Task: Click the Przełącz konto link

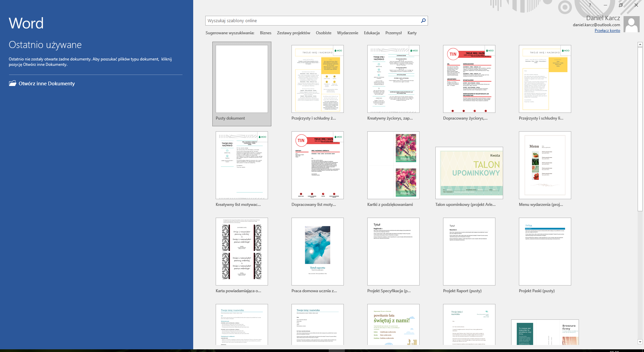Action: click(x=607, y=31)
